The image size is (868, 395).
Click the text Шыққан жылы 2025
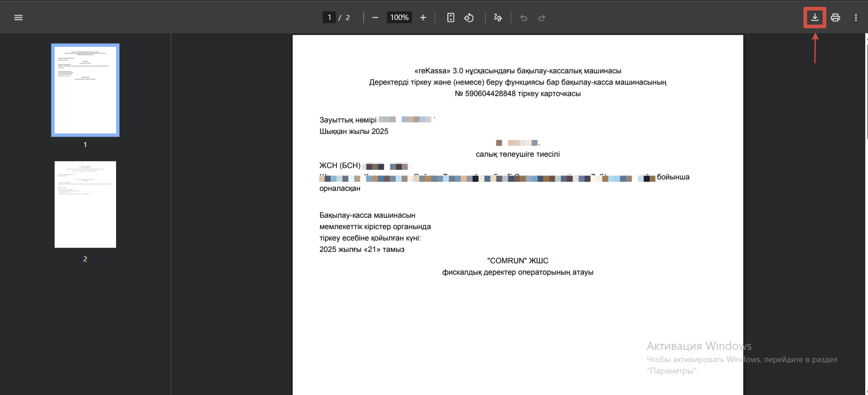[x=354, y=131]
